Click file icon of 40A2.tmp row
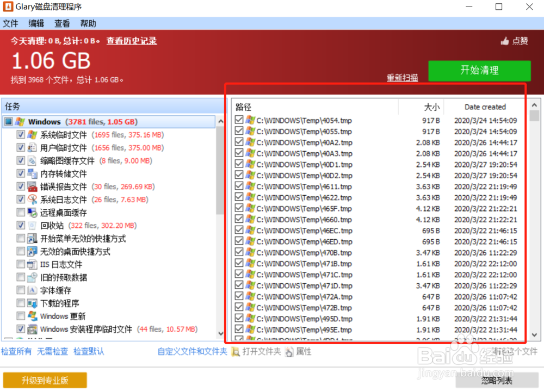Image resolution: width=544 pixels, height=392 pixels. point(250,142)
